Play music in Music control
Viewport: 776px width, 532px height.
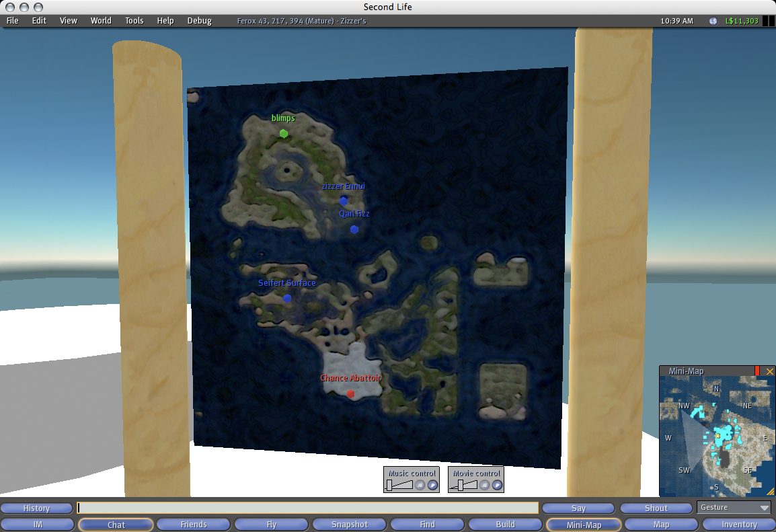click(432, 485)
